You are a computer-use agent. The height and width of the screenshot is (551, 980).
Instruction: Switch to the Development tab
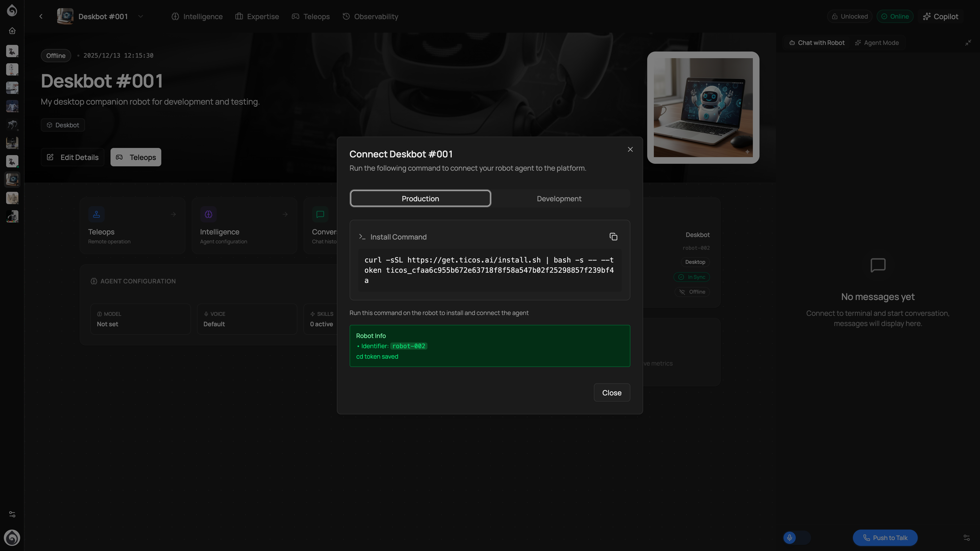[x=559, y=198]
